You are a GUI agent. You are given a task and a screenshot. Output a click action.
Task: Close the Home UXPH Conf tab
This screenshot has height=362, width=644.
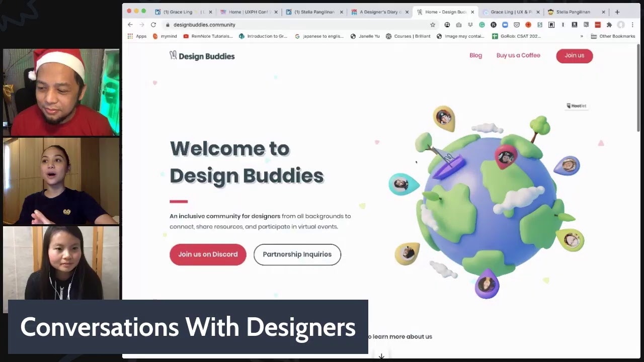276,12
